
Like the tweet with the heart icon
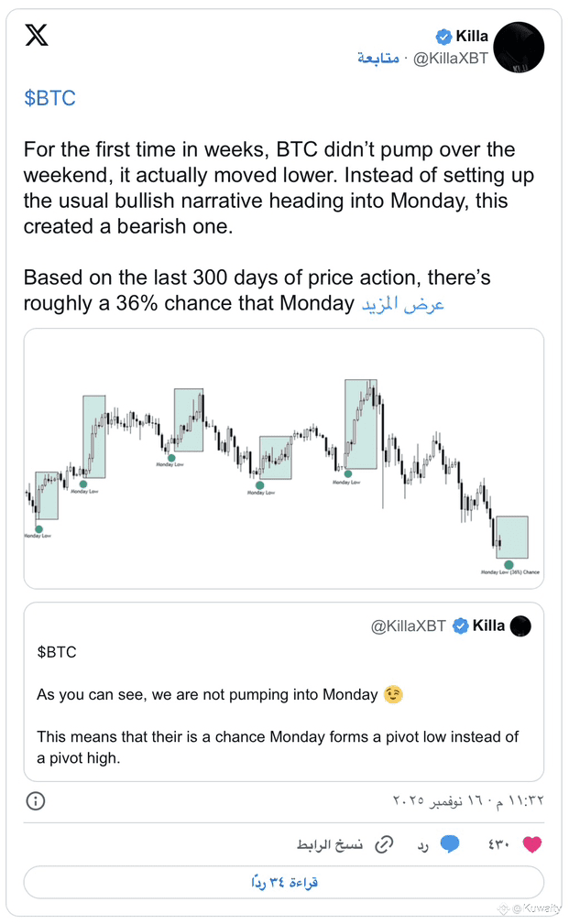click(531, 844)
